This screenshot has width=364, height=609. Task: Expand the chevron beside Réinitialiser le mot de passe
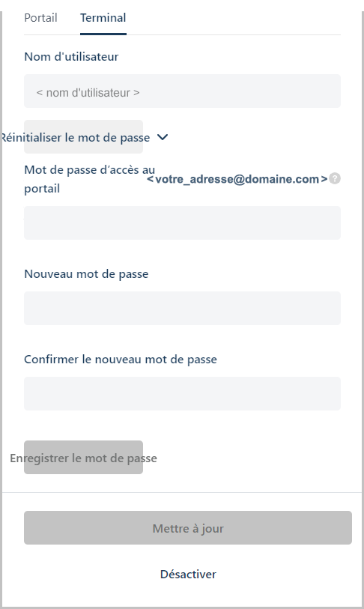click(163, 137)
